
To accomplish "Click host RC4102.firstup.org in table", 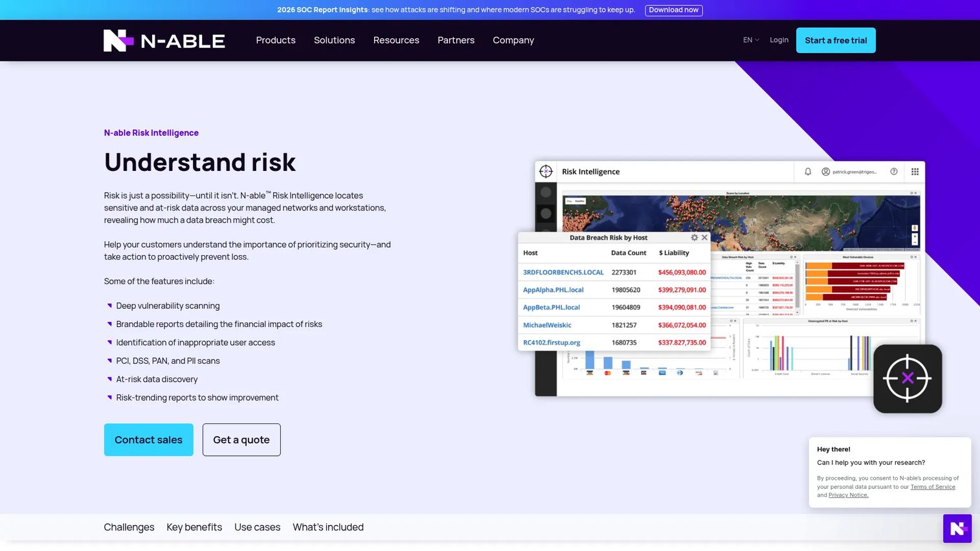I will click(551, 343).
